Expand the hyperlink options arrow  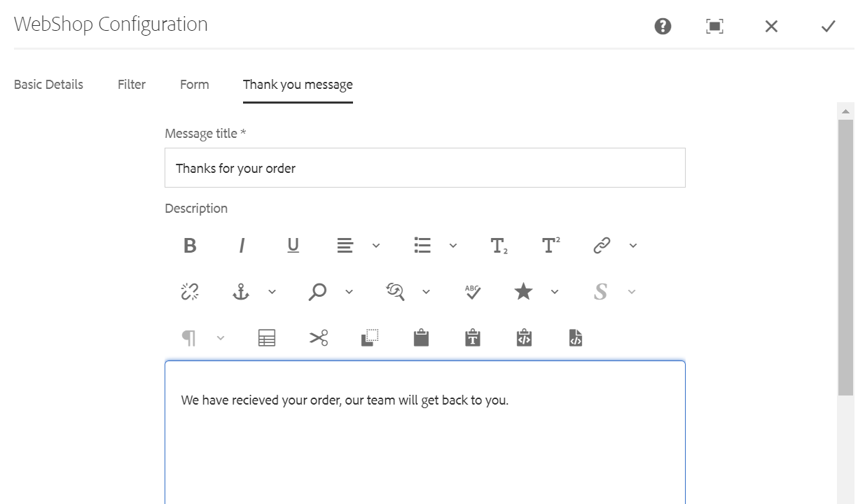tap(633, 246)
